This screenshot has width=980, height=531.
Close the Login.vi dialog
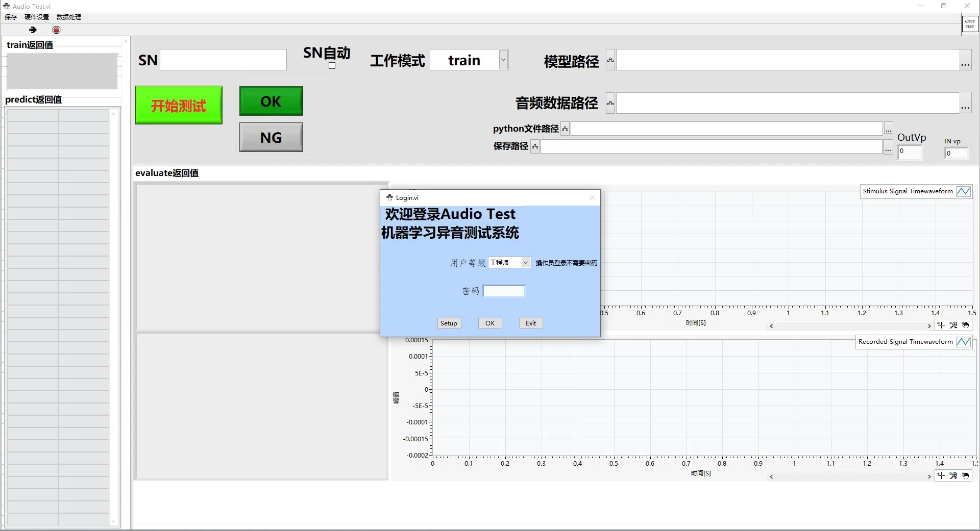point(592,197)
